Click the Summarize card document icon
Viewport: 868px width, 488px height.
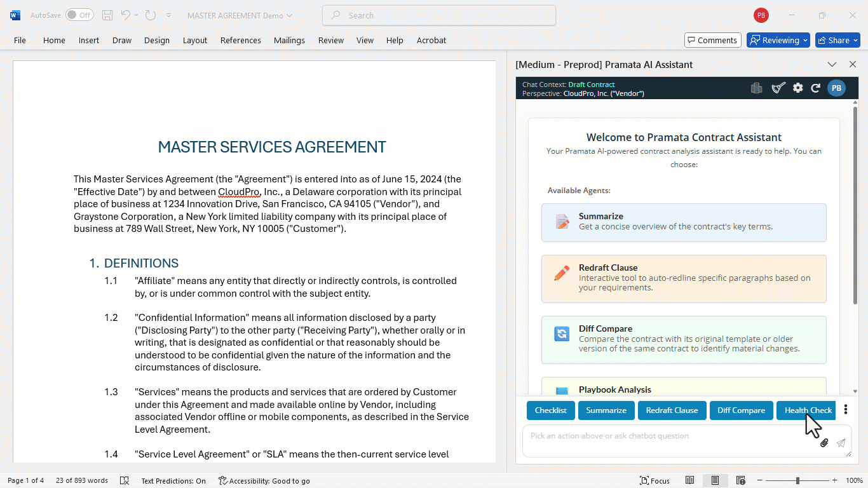pyautogui.click(x=562, y=222)
